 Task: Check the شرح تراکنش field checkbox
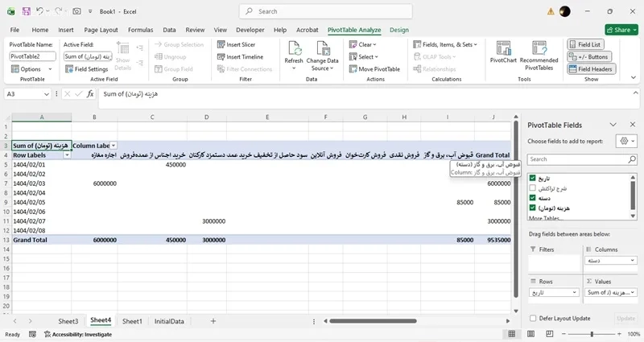pos(533,188)
